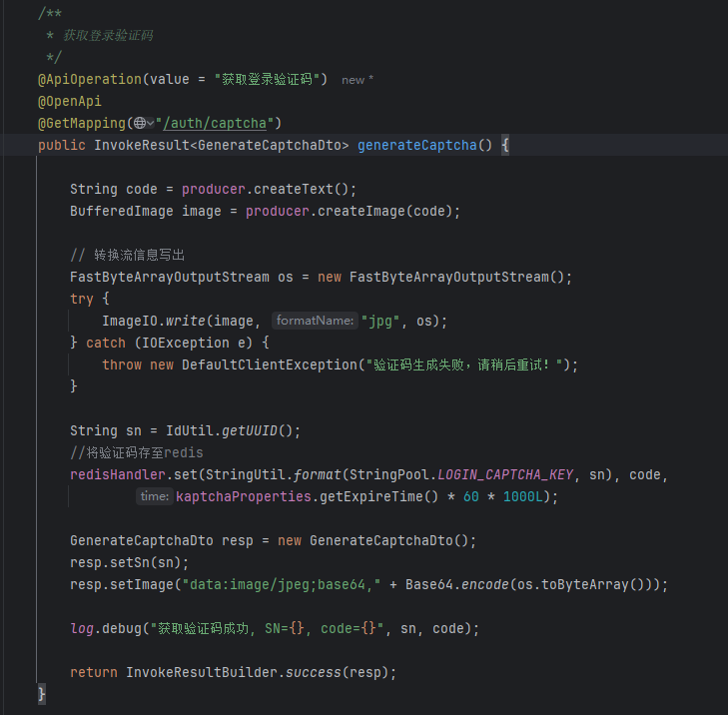Screen dimensions: 728x715
Task: Click the 'new *' author hint
Action: click(358, 80)
